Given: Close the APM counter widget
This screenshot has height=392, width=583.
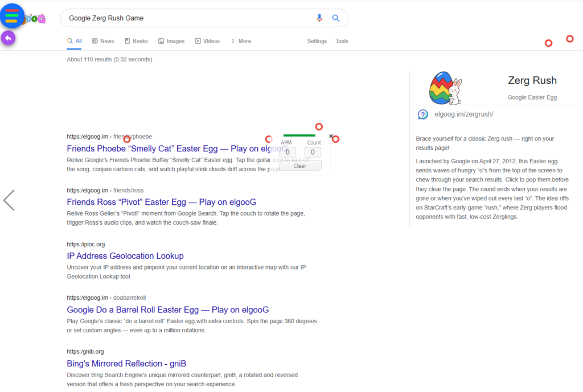Looking at the screenshot, I should [x=331, y=136].
